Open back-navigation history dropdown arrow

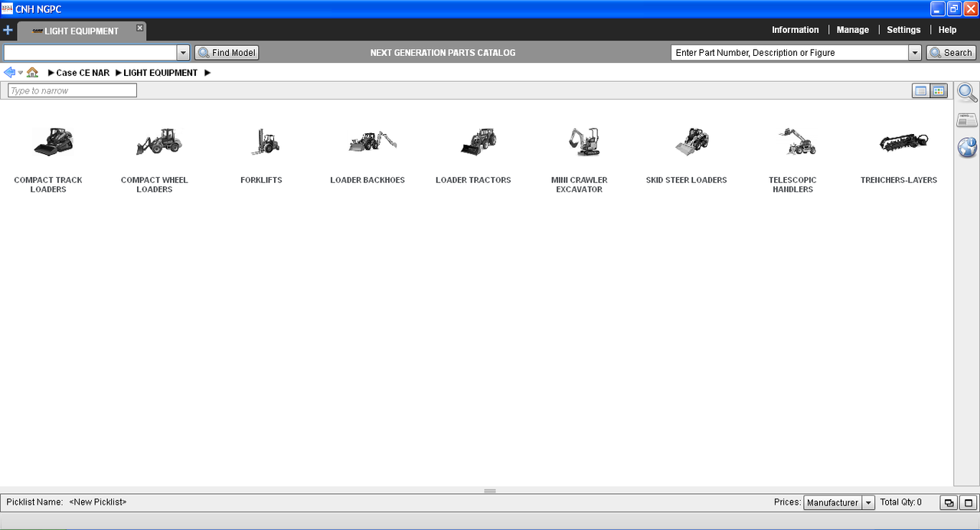(x=21, y=73)
